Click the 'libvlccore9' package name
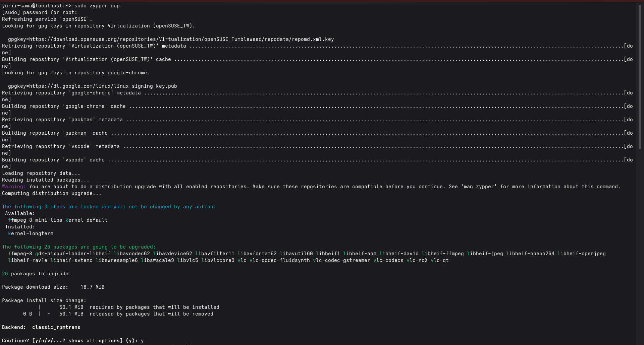Viewport: 644px width, 345px height. (218, 260)
